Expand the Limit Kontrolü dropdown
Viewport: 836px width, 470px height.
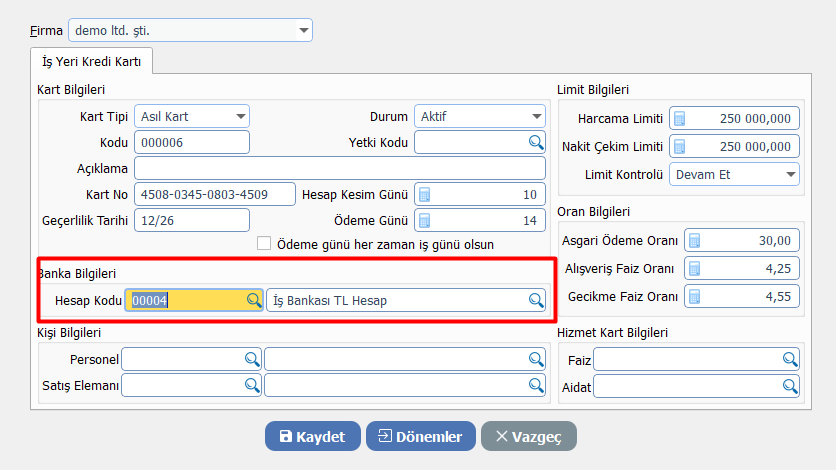791,174
